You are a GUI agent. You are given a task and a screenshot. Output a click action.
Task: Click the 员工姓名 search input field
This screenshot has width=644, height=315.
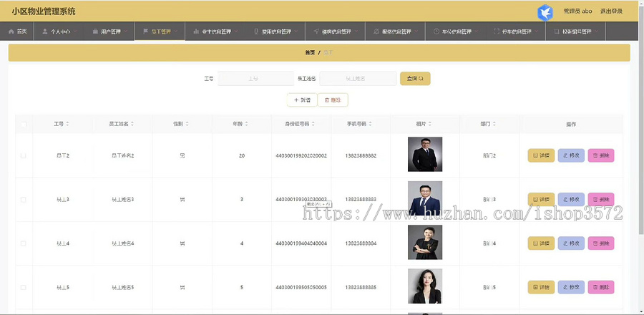358,79
